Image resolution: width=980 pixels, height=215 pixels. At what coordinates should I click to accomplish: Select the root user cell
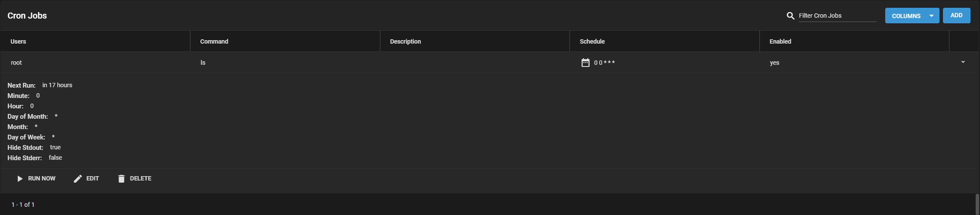pos(16,63)
